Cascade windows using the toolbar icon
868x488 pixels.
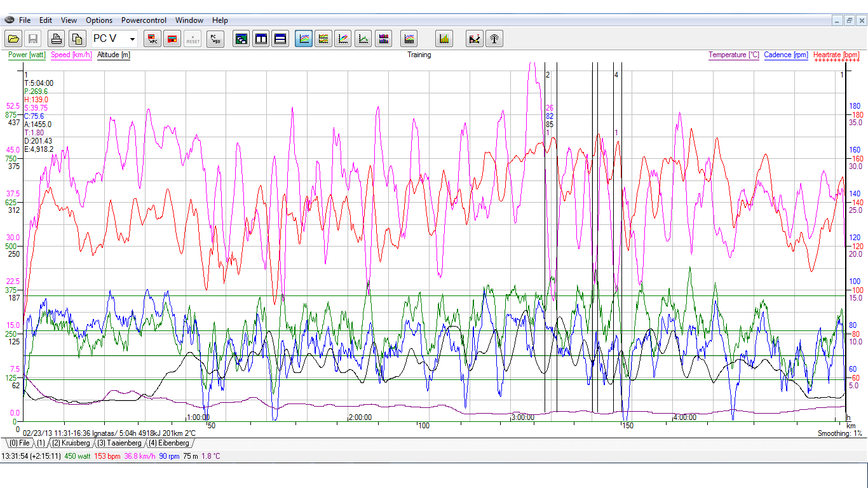[x=241, y=39]
